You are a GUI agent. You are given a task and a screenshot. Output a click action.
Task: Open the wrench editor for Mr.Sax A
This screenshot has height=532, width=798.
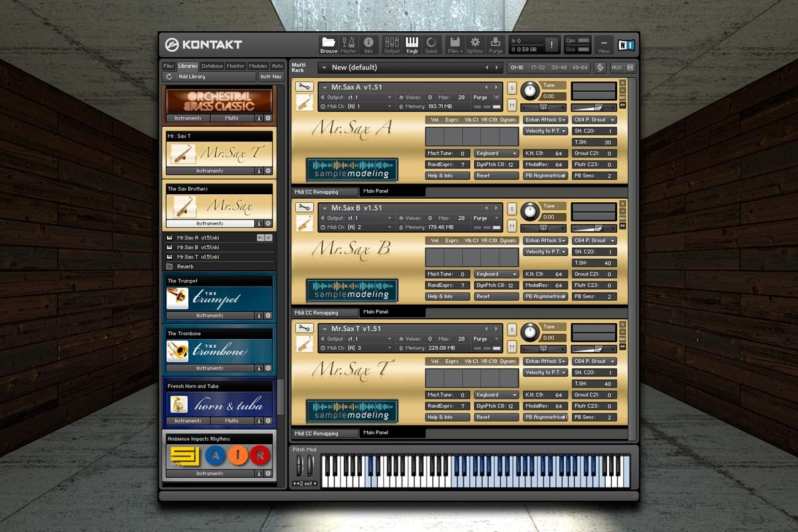[x=305, y=87]
